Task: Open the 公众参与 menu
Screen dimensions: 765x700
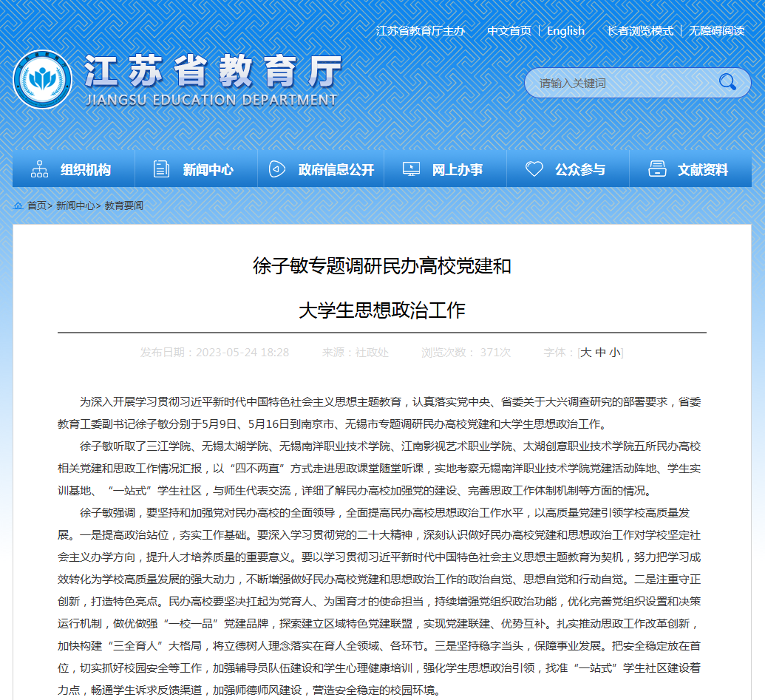Action: (x=568, y=169)
